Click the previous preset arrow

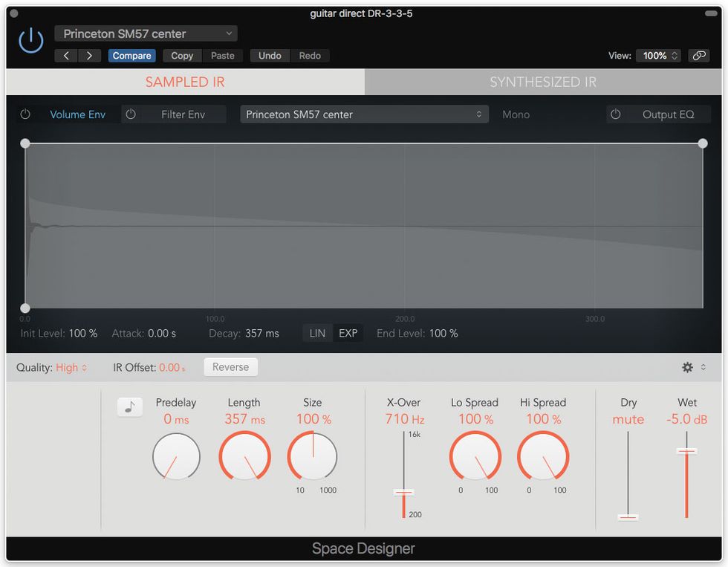(x=66, y=56)
